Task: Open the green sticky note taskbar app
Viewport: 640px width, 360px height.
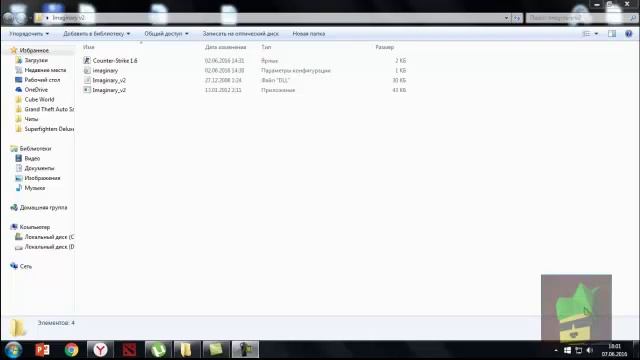Action: 216,350
